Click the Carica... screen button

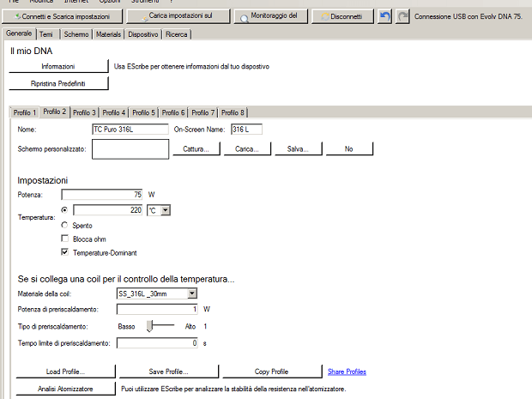247,149
